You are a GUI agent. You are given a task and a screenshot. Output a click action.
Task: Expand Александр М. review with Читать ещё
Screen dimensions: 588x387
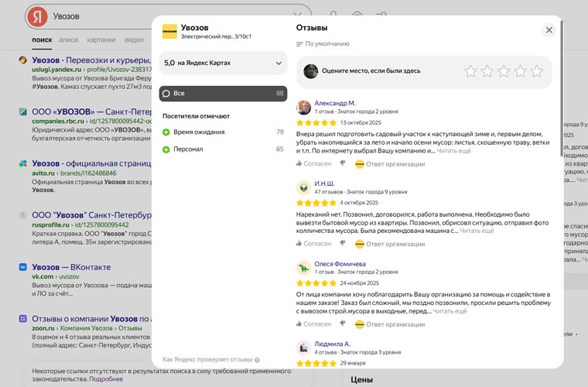coord(453,150)
